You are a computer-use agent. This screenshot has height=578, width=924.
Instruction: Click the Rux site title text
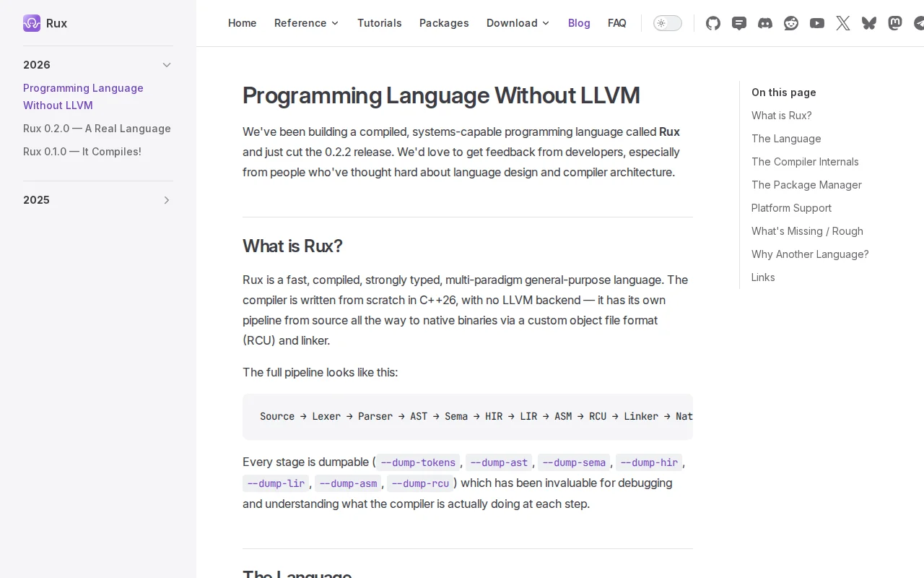coord(56,23)
